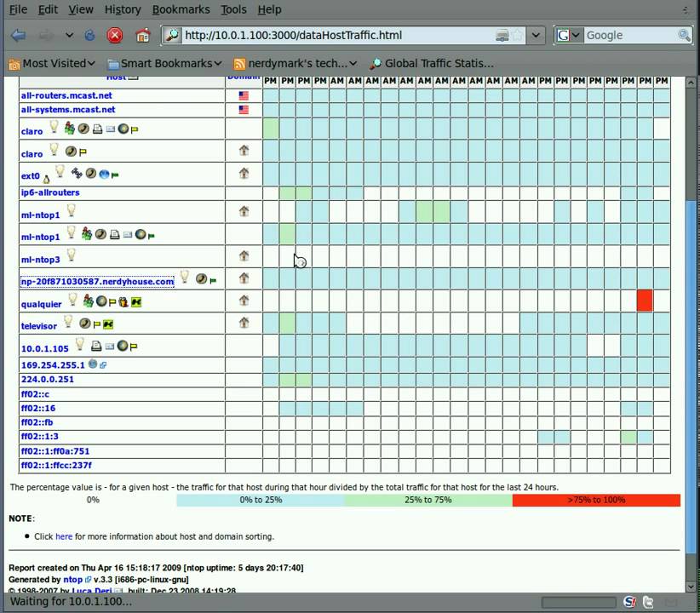700x613 pixels.
Task: Expand the Most Visited bookmarks folder
Action: 52,64
